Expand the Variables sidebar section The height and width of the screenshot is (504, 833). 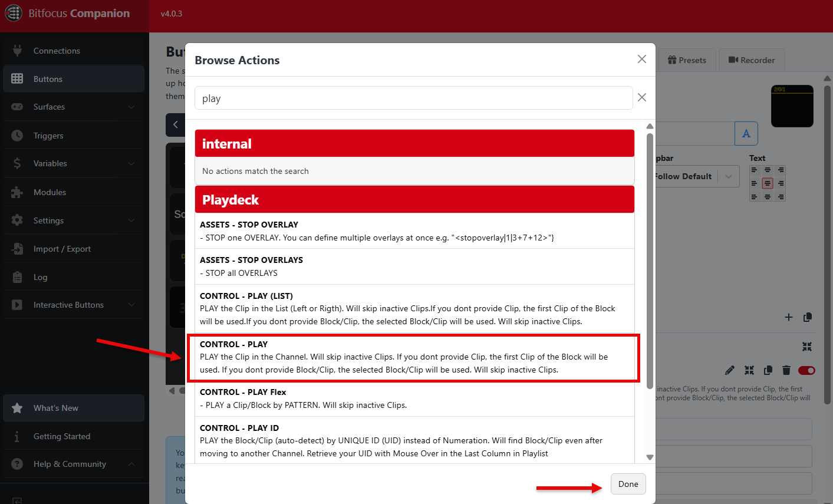(x=74, y=163)
